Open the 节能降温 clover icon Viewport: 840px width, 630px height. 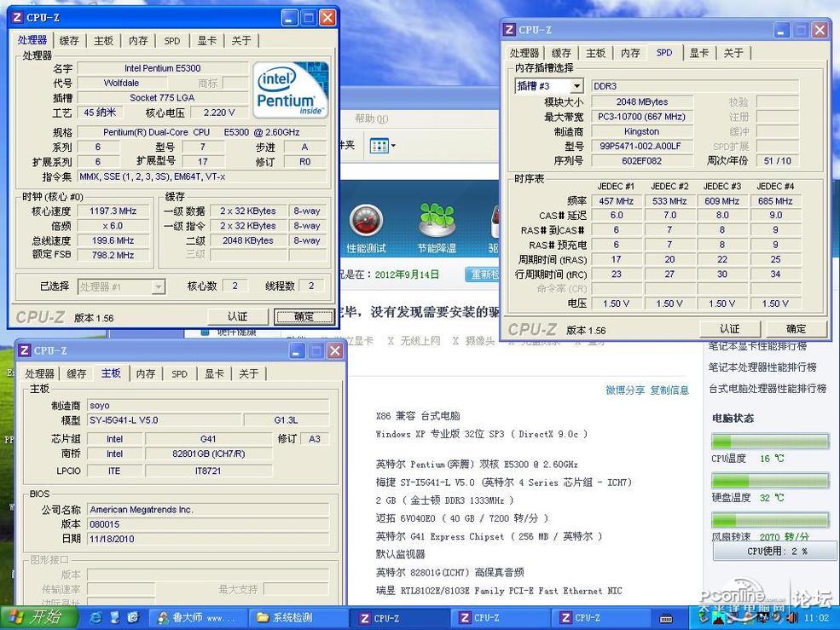click(437, 221)
